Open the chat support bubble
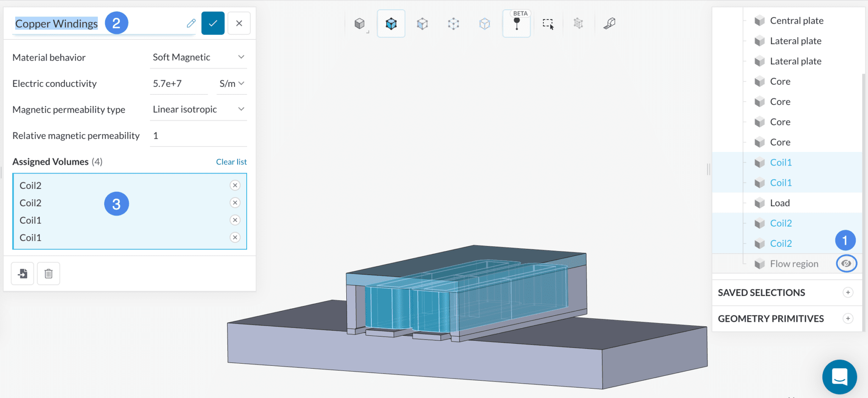 tap(839, 377)
